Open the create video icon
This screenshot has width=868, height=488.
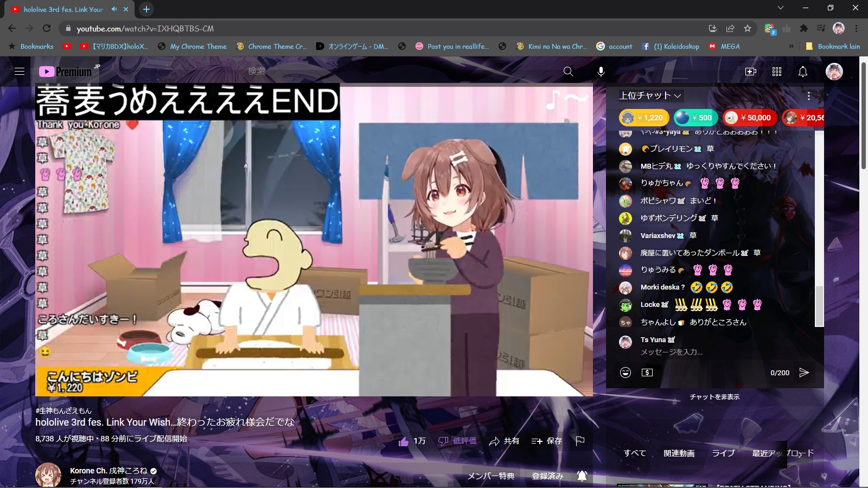pyautogui.click(x=751, y=72)
